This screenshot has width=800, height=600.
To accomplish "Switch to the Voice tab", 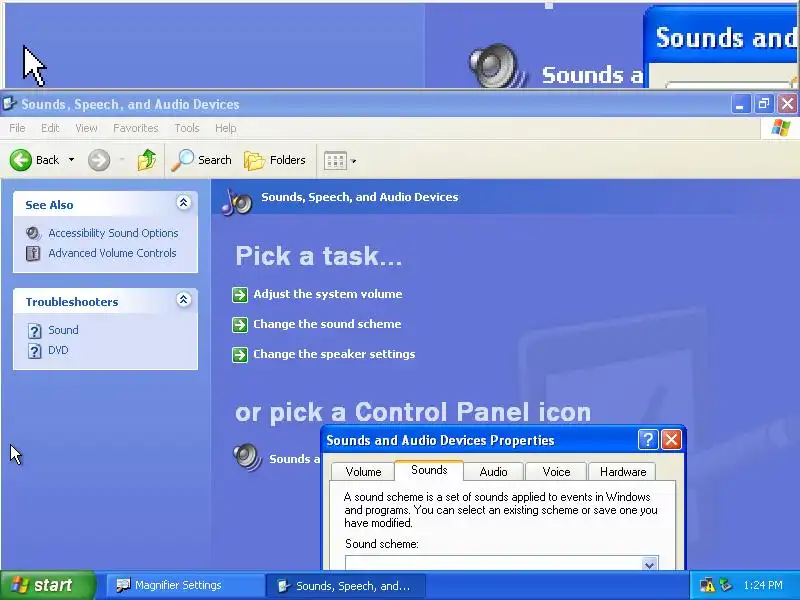I will [x=556, y=472].
